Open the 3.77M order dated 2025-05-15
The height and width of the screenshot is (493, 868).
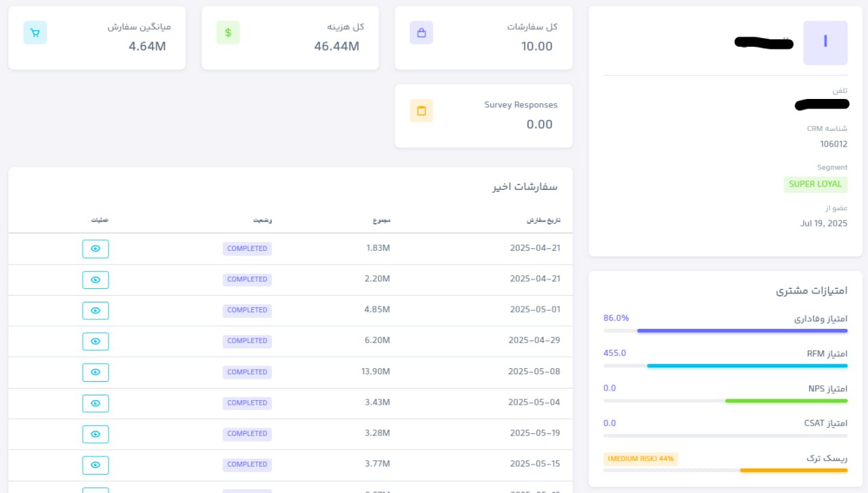(x=96, y=465)
